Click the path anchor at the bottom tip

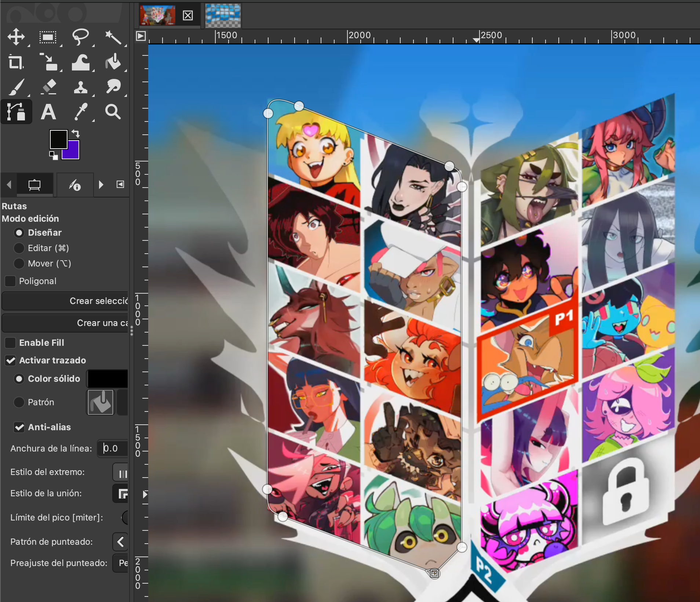[434, 573]
